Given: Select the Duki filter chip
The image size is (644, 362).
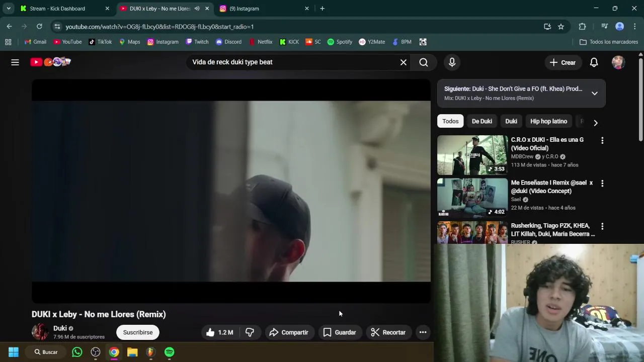Looking at the screenshot, I should point(511,121).
